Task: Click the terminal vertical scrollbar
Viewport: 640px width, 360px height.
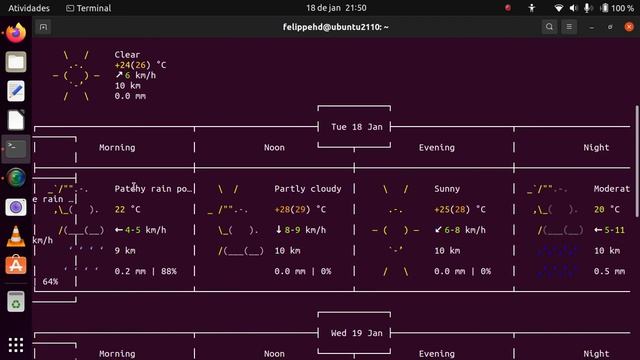Action: click(637, 161)
